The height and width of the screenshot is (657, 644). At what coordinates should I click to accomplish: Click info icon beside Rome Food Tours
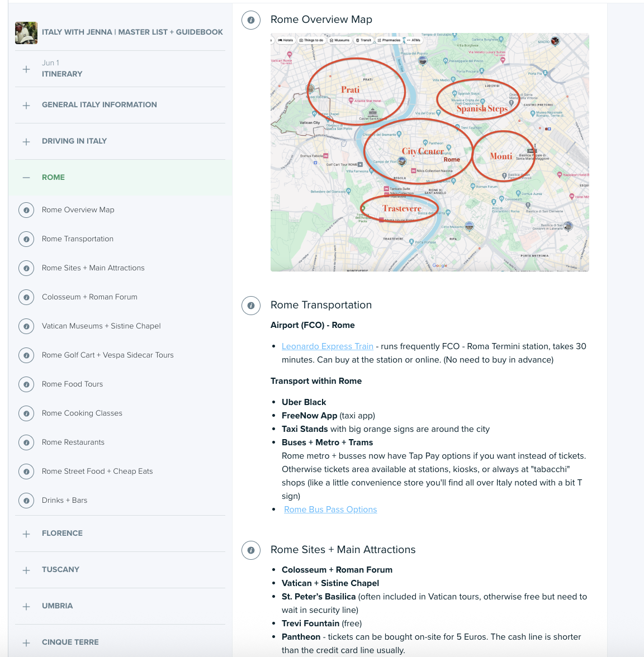coord(26,384)
